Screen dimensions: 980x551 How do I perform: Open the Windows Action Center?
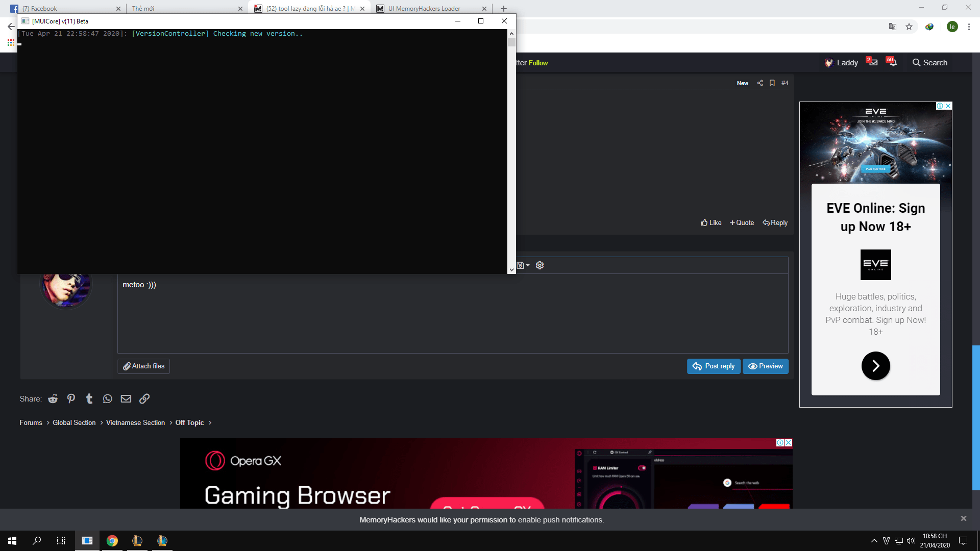[963, 541]
